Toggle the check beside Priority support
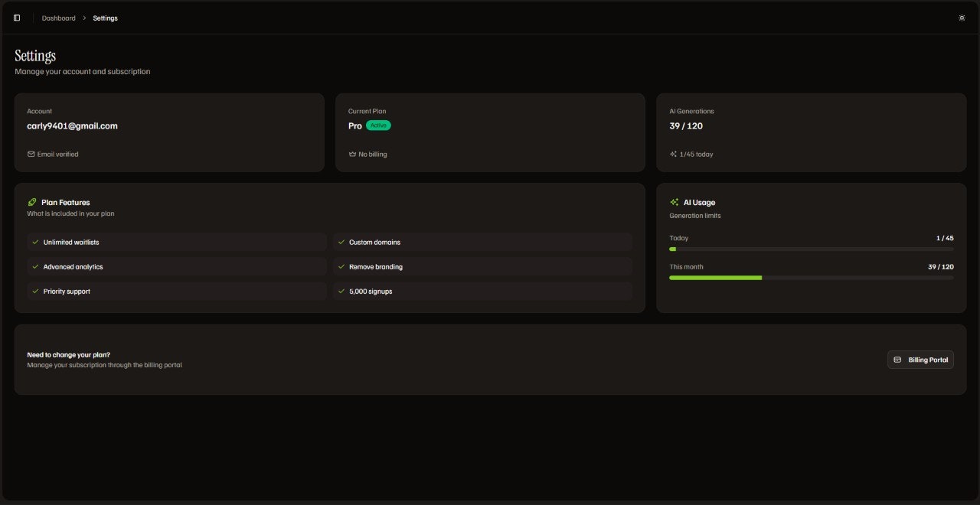 pyautogui.click(x=34, y=291)
